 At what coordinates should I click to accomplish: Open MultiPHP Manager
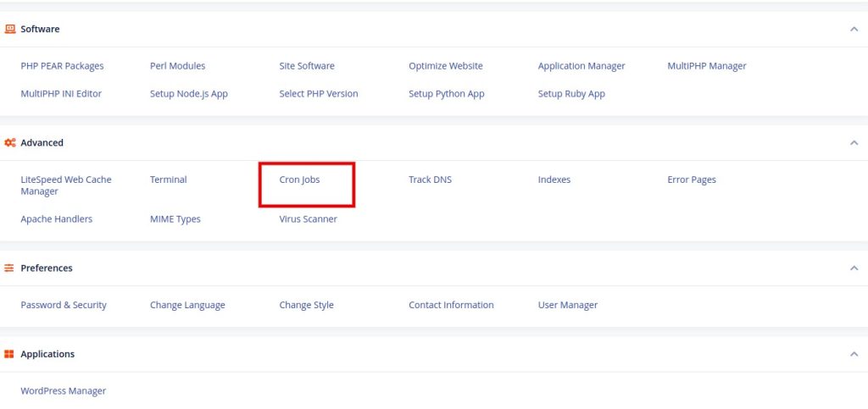click(x=706, y=66)
